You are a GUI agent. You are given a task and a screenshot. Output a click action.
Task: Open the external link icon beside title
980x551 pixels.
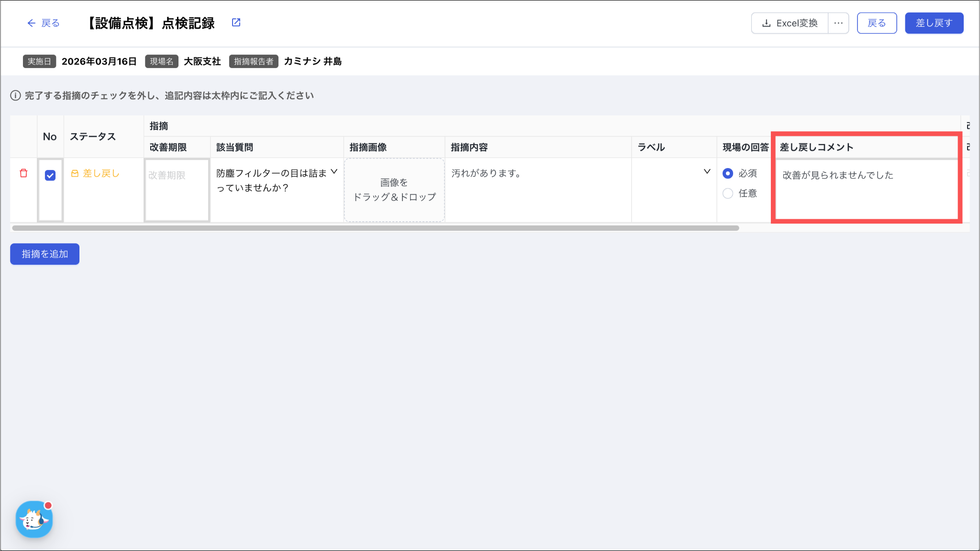[x=236, y=22]
